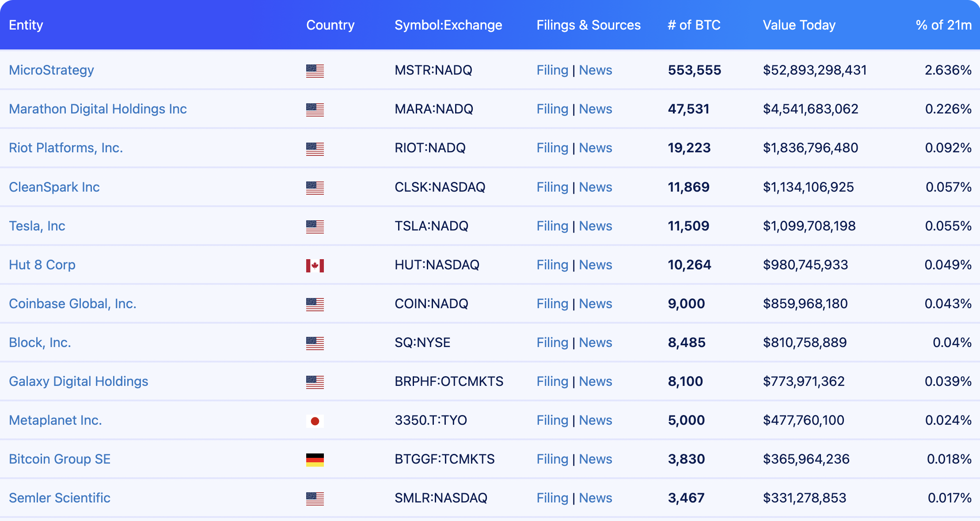Click the Filings & Sources column header
The width and height of the screenshot is (980, 521).
[x=589, y=25]
